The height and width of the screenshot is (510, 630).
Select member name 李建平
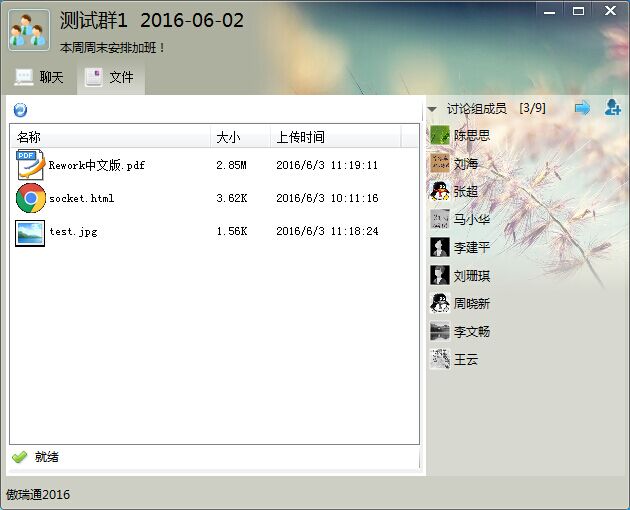point(472,248)
